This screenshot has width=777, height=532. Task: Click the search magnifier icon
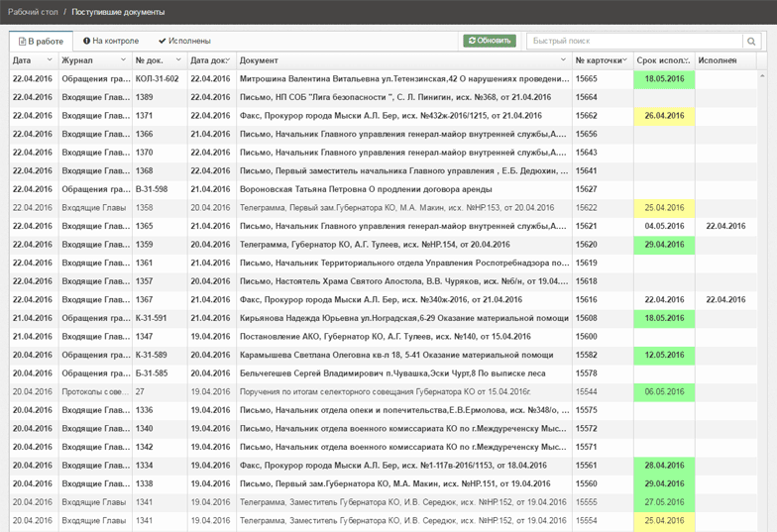point(751,42)
